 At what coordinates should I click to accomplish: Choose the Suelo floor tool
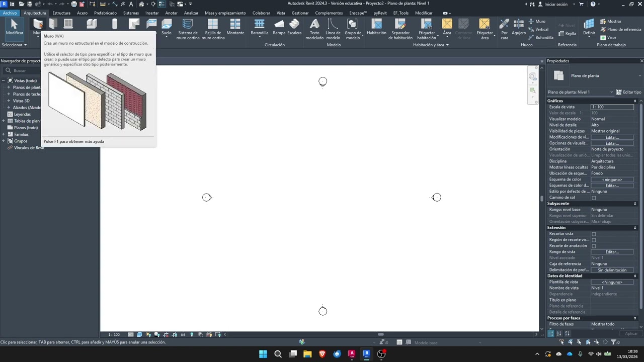click(x=167, y=27)
